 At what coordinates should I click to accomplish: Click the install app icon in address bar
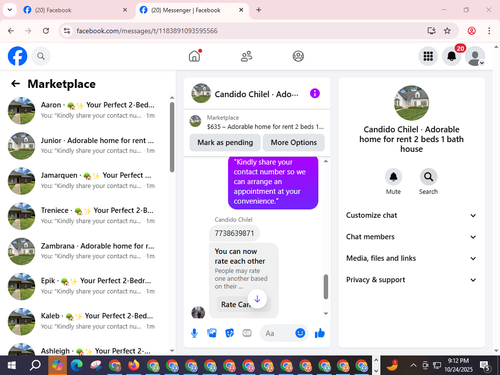(431, 31)
